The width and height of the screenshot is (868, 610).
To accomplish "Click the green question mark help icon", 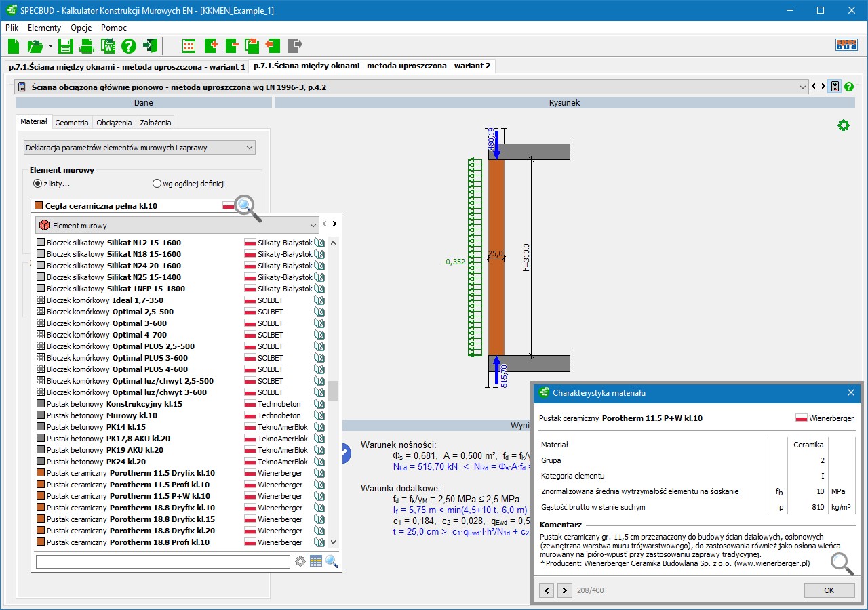I will click(x=129, y=46).
